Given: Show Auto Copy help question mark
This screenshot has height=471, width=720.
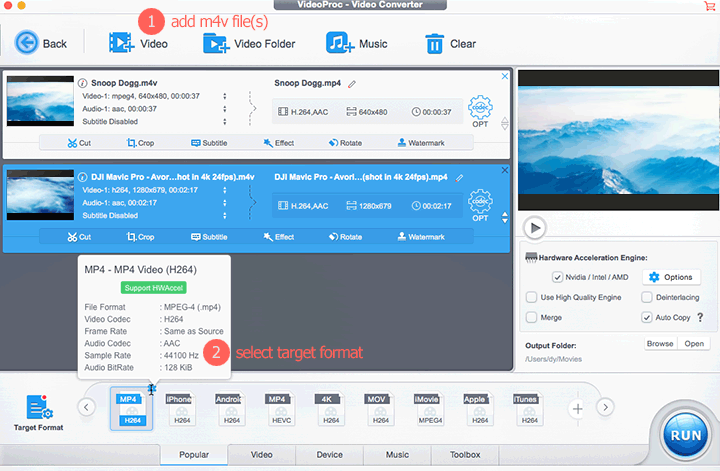Looking at the screenshot, I should click(700, 318).
